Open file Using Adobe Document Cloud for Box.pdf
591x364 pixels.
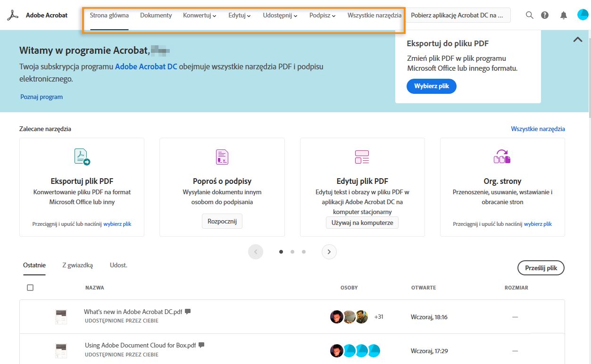pos(141,346)
